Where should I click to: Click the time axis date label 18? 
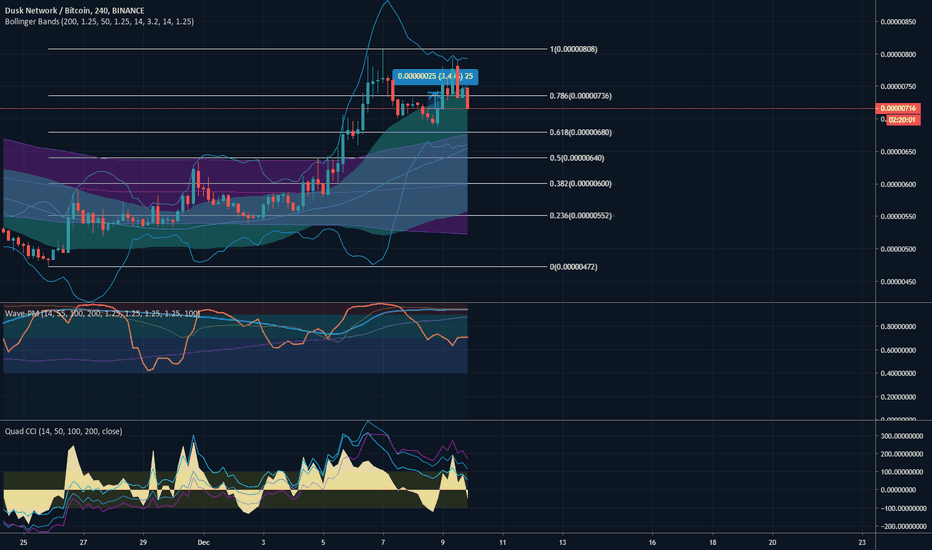point(713,542)
